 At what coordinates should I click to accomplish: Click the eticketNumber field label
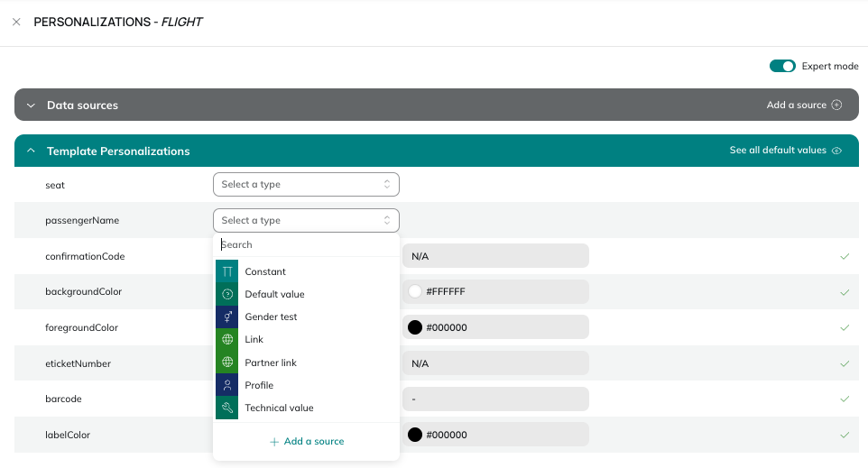tap(78, 363)
